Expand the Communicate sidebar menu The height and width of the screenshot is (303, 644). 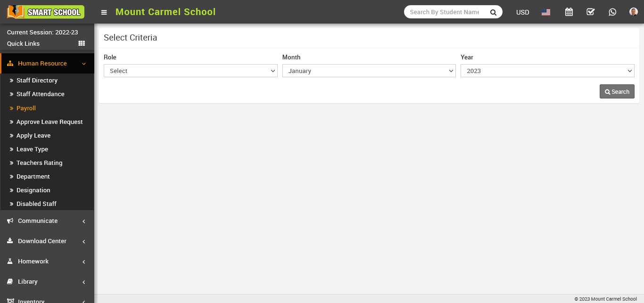47,221
